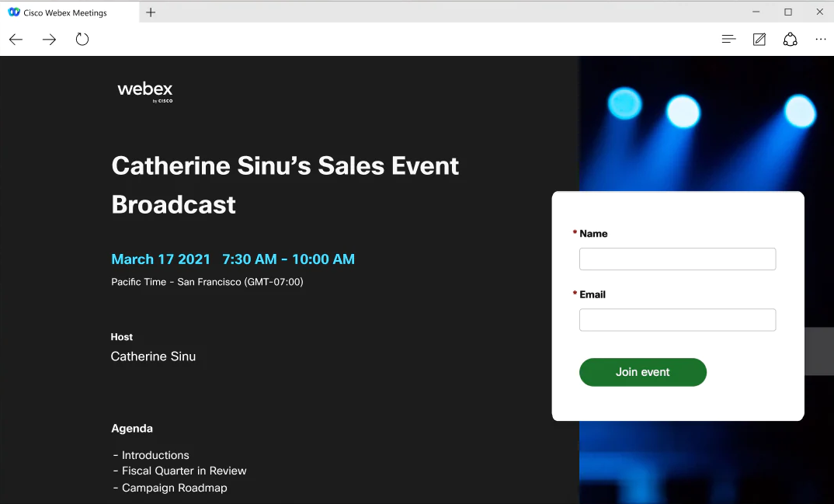Screen dimensions: 834x504
Task: Click the host name Catherine Sinu
Action: [x=153, y=356]
